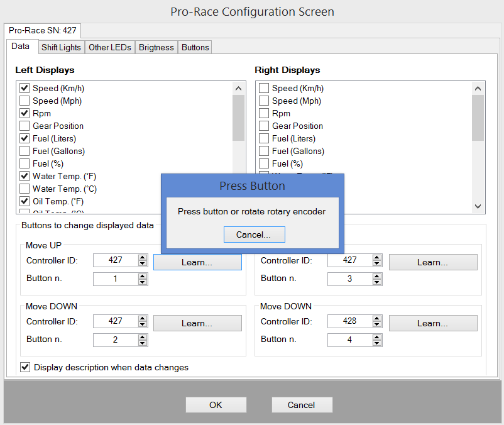The image size is (504, 425).
Task: Toggle Display description when data changes
Action: (x=26, y=368)
